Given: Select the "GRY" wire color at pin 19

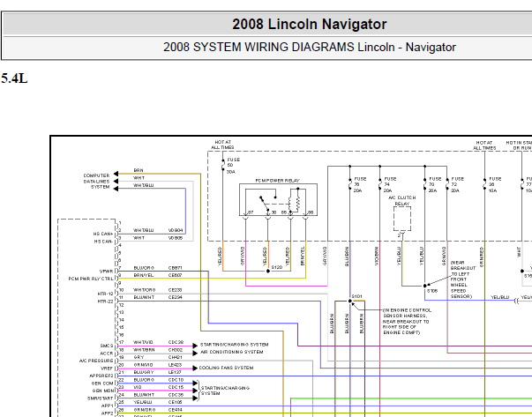Looking at the screenshot, I should click(x=139, y=357).
